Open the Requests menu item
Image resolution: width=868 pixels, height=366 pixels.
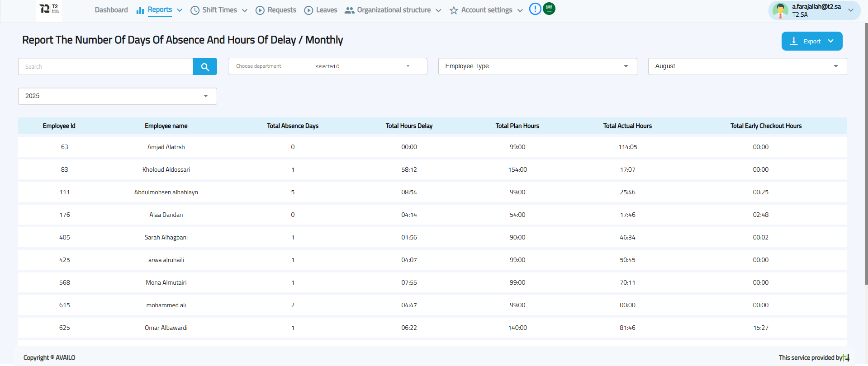(x=282, y=10)
